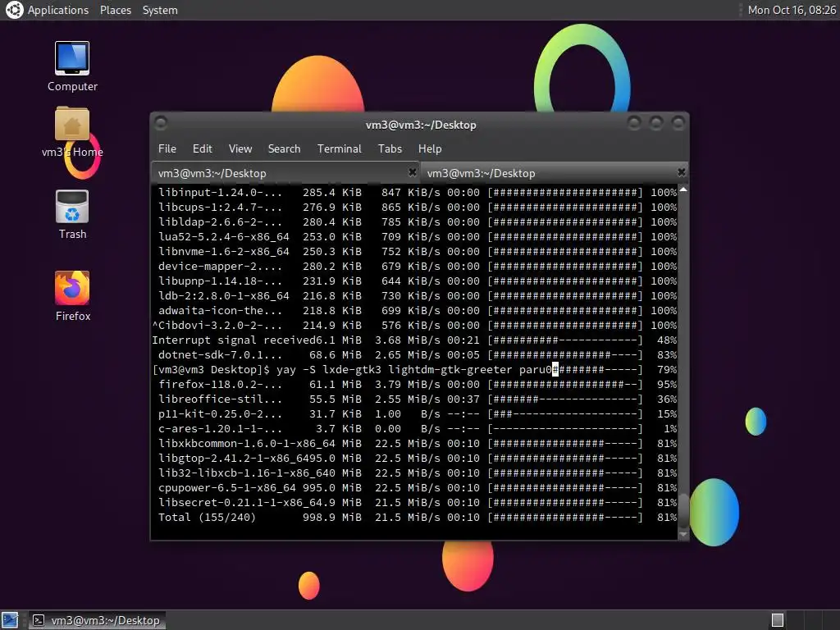Screen dimensions: 840x630
Task: Click the '15%' p11-kit percentage
Action: (x=666, y=414)
